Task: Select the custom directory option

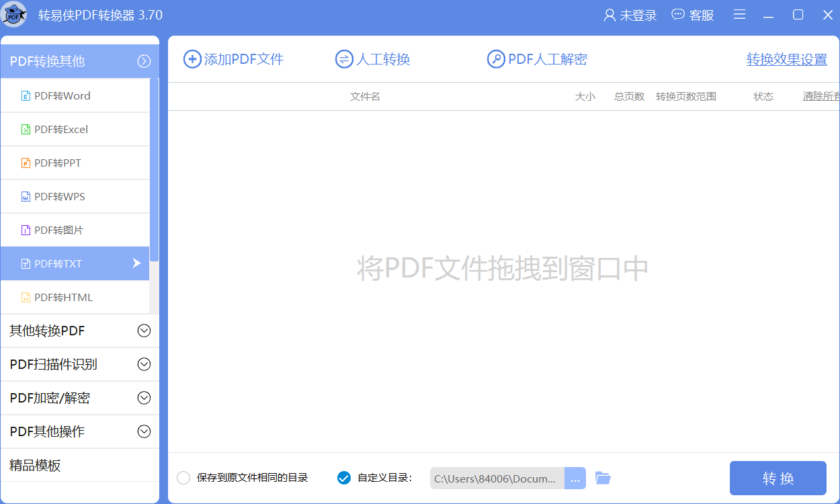Action: coord(343,478)
